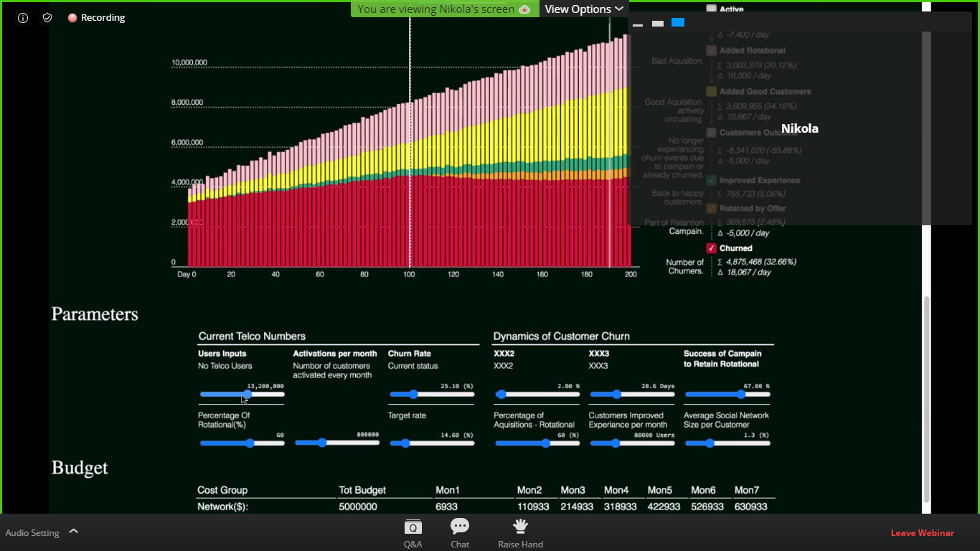The width and height of the screenshot is (980, 551).
Task: Click the Raise Hand icon
Action: [520, 533]
